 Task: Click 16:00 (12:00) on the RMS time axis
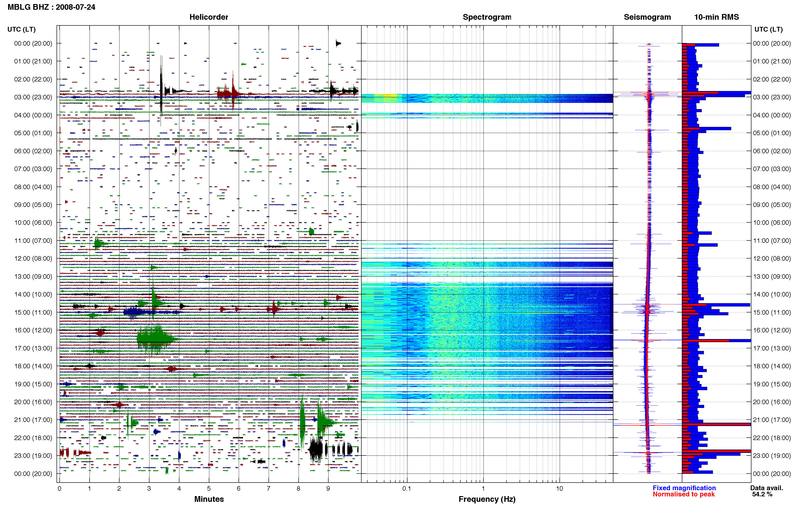click(772, 330)
